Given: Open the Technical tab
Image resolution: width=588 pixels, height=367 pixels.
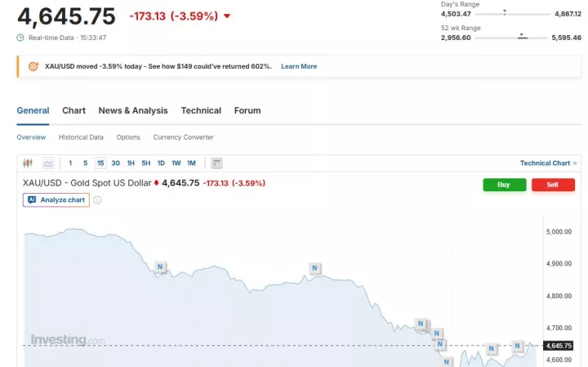Looking at the screenshot, I should pyautogui.click(x=201, y=110).
